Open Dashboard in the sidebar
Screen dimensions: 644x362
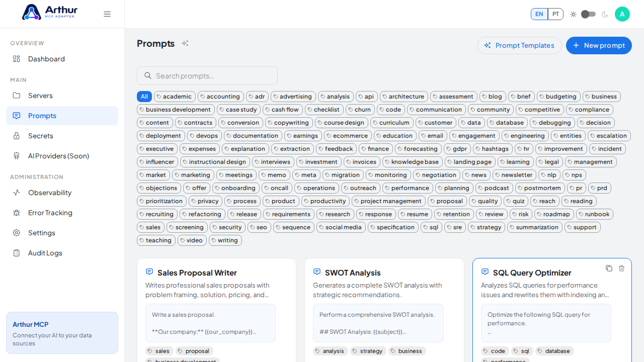(x=62, y=59)
